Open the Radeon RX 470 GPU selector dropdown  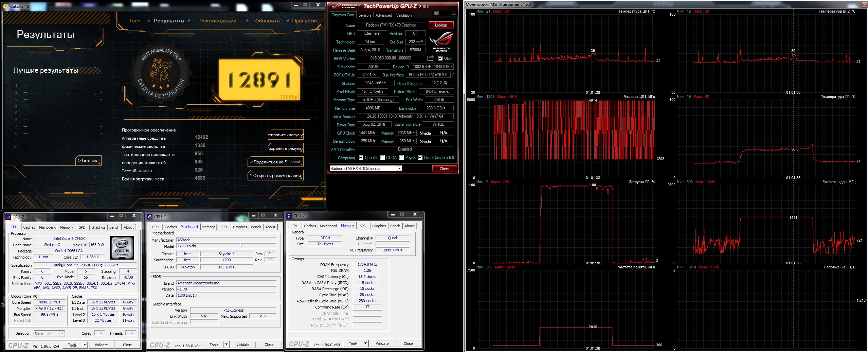coord(399,169)
